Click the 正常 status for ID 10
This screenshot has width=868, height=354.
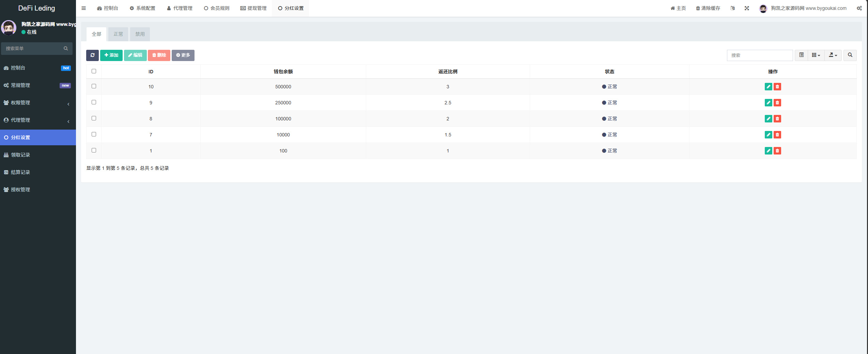click(609, 87)
